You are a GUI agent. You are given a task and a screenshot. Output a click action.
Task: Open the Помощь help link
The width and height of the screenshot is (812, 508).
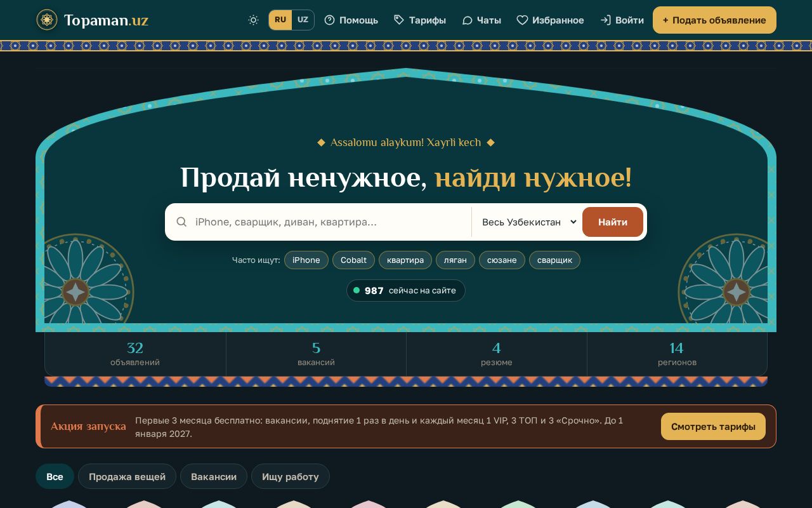(x=351, y=20)
